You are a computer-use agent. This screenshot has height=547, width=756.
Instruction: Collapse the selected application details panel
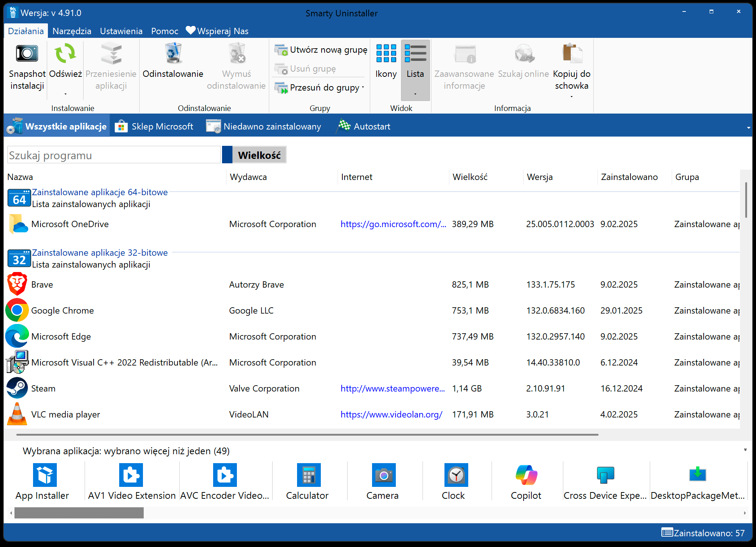tap(745, 450)
